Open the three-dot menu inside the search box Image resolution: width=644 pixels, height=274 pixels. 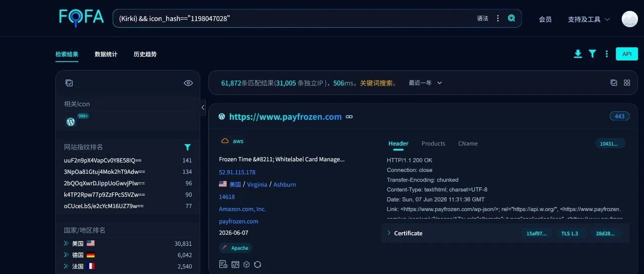(498, 18)
